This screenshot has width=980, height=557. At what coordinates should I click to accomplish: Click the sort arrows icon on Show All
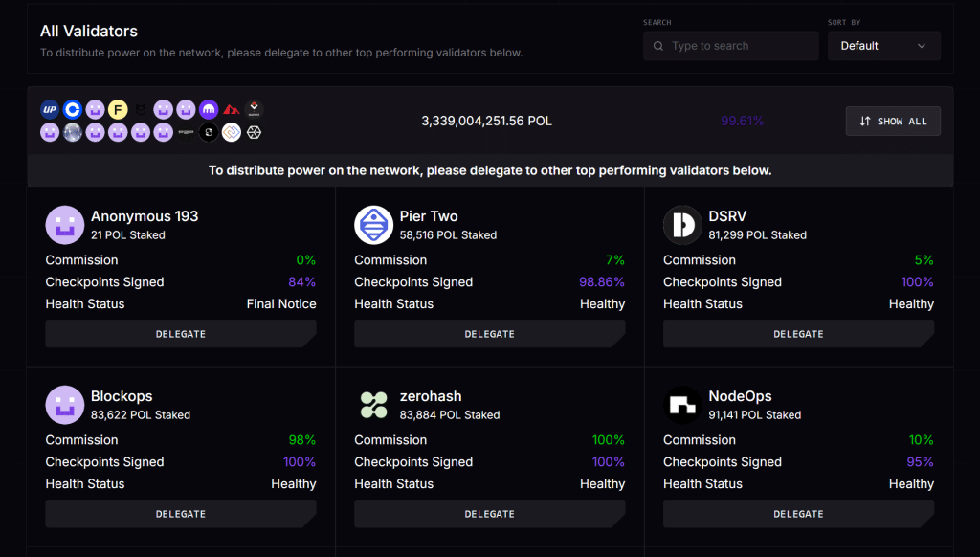pos(865,122)
